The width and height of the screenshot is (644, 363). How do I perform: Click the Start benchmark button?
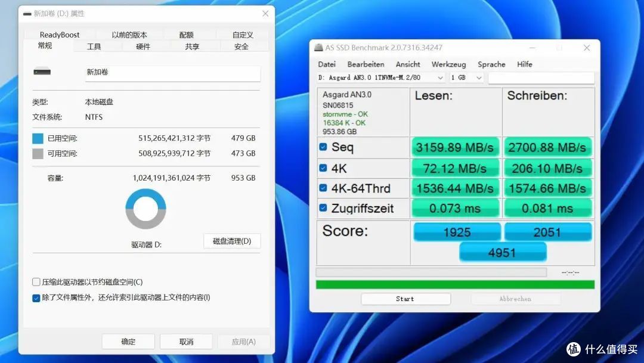[x=405, y=299]
